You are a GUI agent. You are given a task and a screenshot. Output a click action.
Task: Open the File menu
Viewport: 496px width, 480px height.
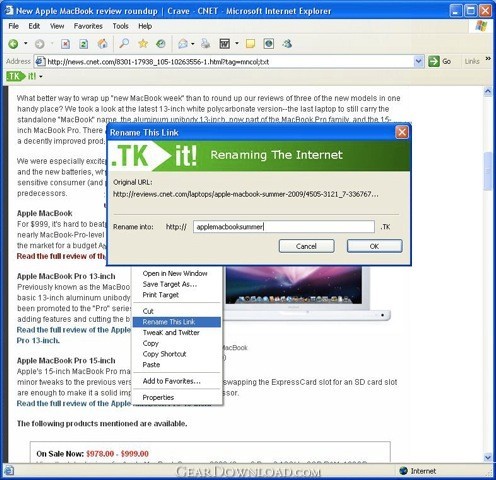(x=14, y=26)
